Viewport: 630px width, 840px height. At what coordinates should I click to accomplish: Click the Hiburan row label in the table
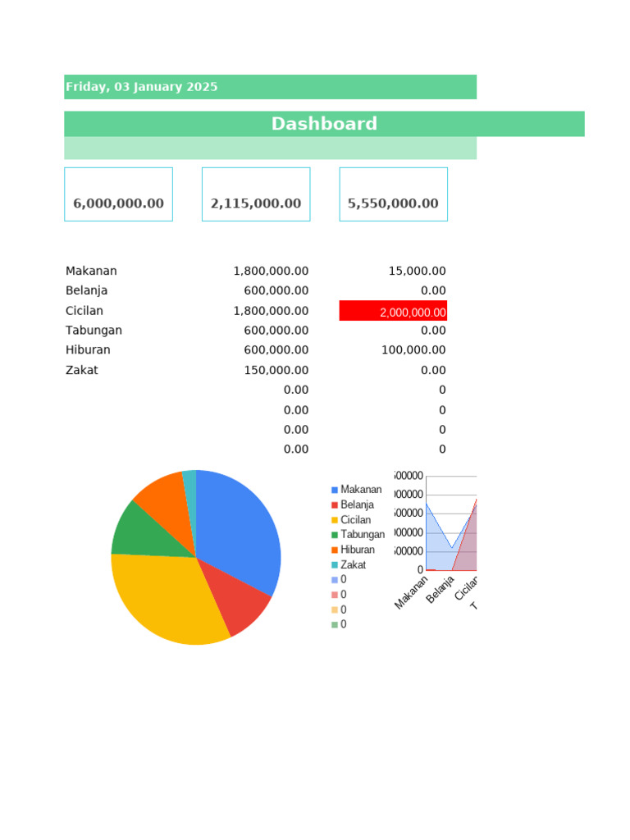click(88, 349)
